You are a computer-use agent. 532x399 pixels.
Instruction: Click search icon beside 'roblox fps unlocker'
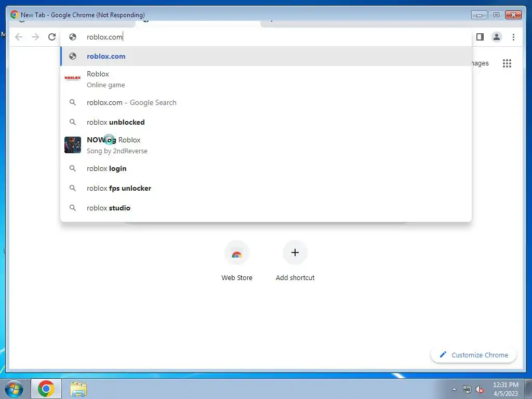73,188
